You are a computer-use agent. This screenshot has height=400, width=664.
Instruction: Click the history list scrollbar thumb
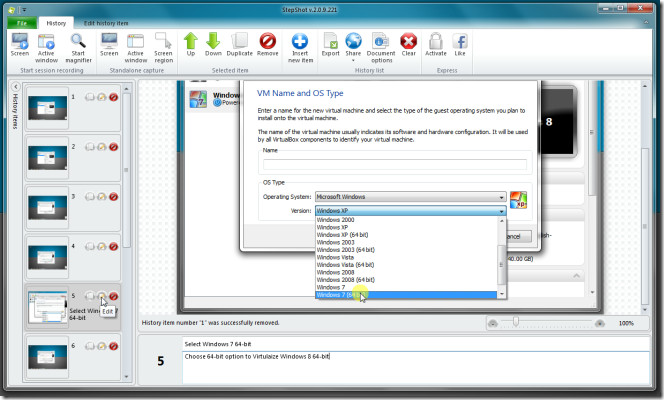pyautogui.click(x=127, y=169)
